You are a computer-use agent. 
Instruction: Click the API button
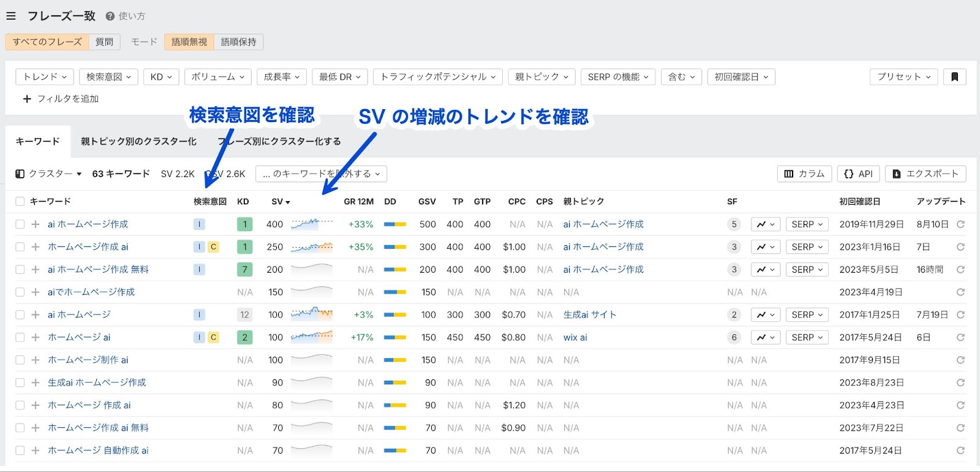[858, 174]
